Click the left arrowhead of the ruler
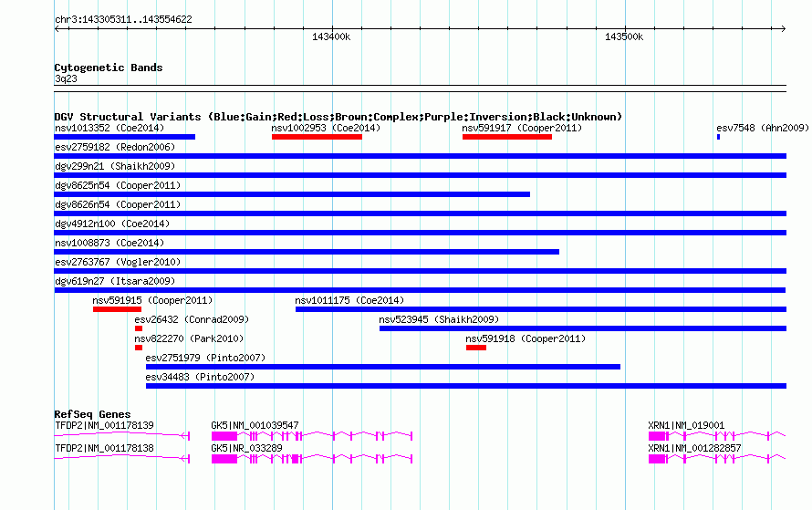The width and height of the screenshot is (812, 510). pos(57,29)
